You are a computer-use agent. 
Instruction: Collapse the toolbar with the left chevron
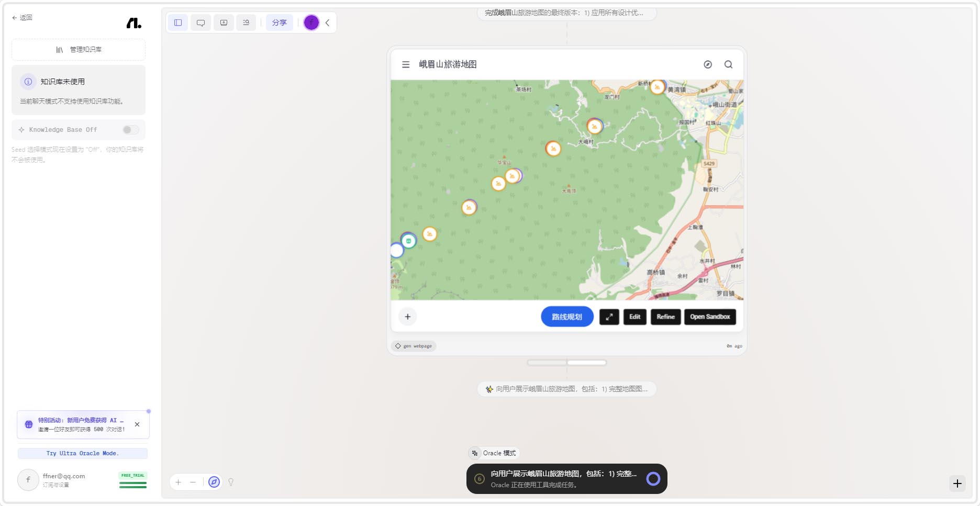pos(328,23)
